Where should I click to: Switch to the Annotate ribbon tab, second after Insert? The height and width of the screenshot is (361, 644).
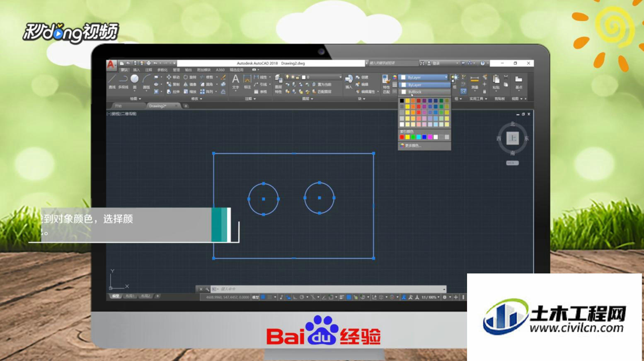(x=148, y=70)
